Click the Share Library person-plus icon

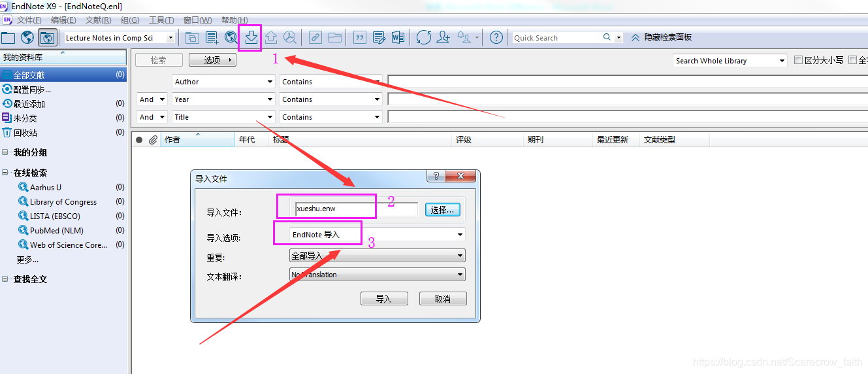[x=443, y=38]
